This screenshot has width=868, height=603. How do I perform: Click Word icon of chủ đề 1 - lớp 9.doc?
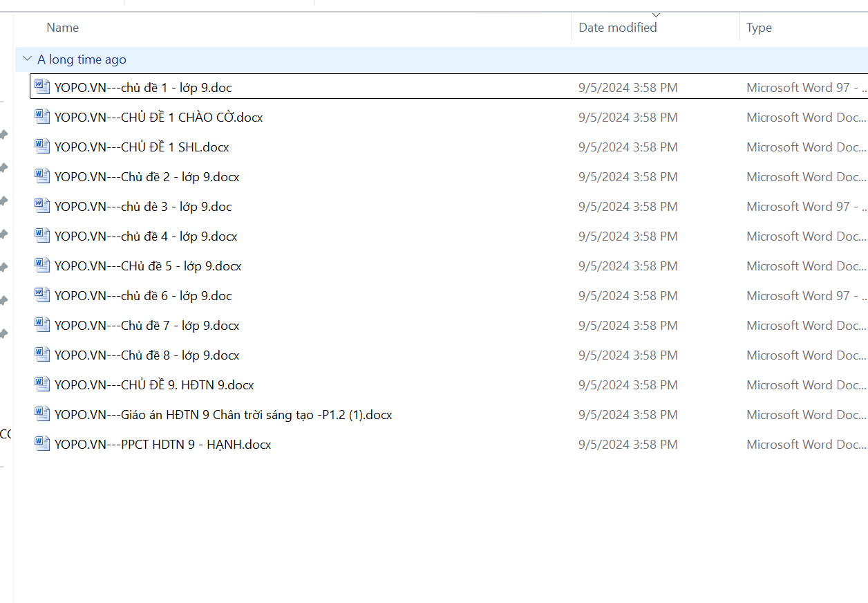pyautogui.click(x=43, y=87)
